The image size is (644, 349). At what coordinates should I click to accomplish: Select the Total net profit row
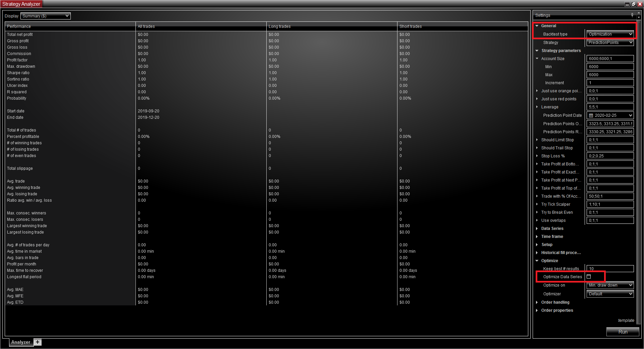267,35
